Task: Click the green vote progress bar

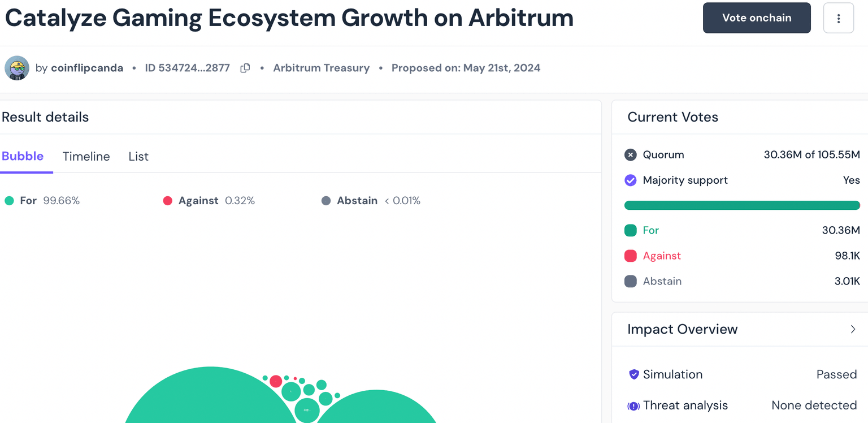Action: pyautogui.click(x=741, y=205)
